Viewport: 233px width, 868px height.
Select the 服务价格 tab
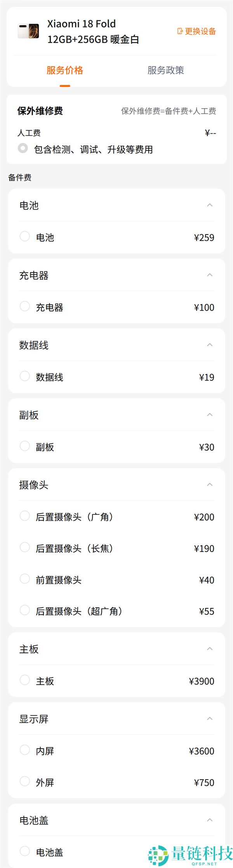(x=65, y=70)
